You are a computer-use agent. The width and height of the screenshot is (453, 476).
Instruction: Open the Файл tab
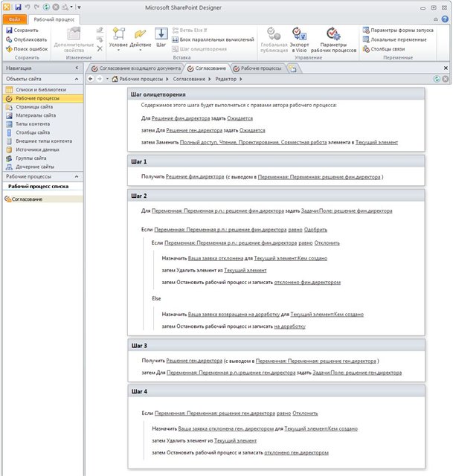(x=15, y=19)
